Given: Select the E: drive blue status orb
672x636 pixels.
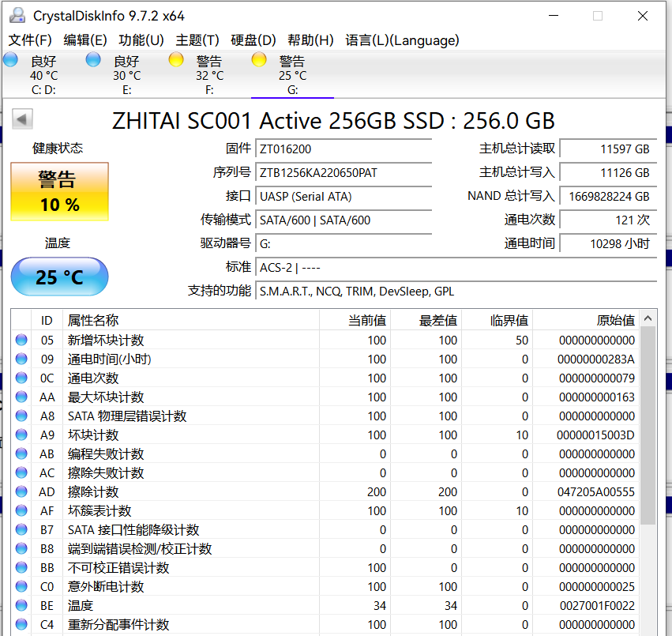Looking at the screenshot, I should coord(94,60).
